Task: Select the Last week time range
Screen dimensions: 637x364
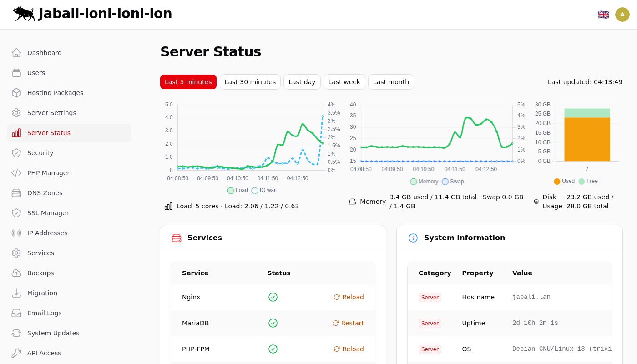Action: click(344, 82)
